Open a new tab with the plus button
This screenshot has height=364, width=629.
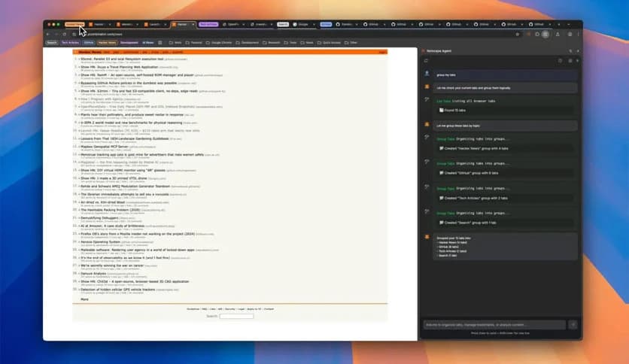[559, 25]
